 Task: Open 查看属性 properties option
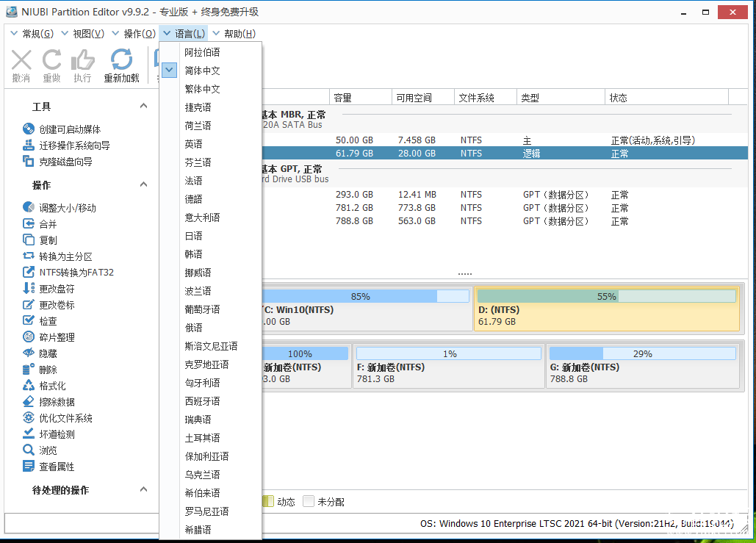pos(48,467)
